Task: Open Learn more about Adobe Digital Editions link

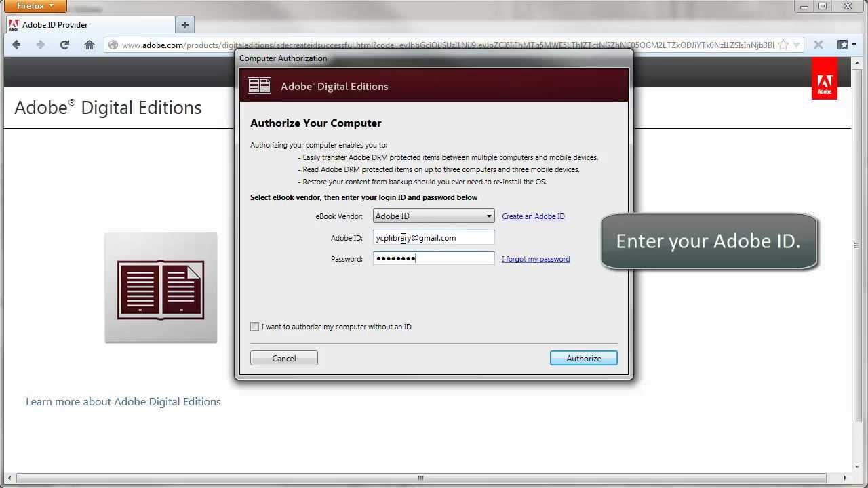Action: tap(123, 402)
